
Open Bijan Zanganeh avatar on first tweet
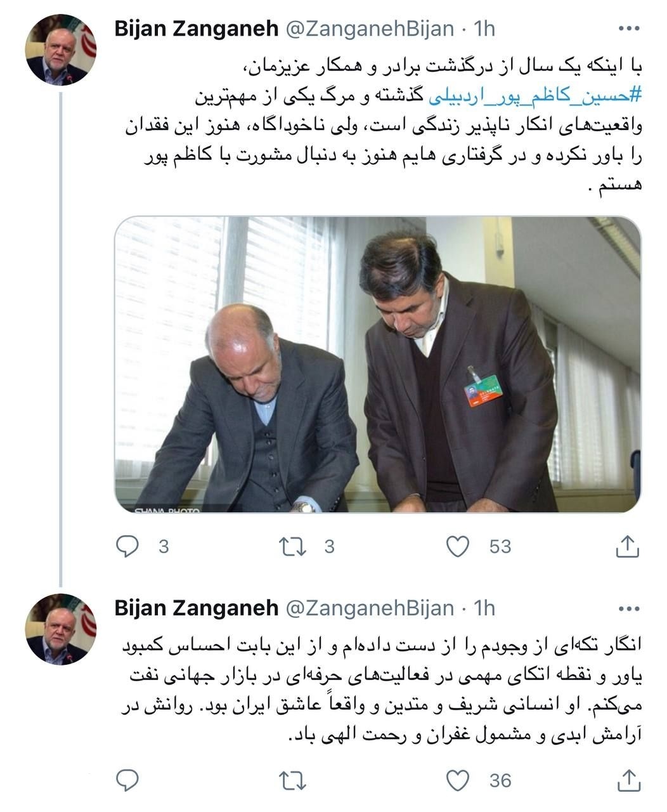61,50
